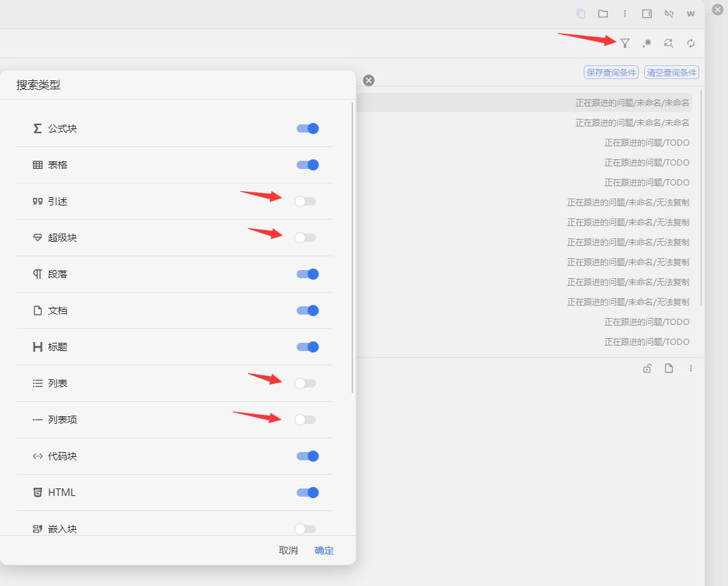Screen dimensions: 728x586
Task: Disable the 段落 toggle
Action: point(308,274)
